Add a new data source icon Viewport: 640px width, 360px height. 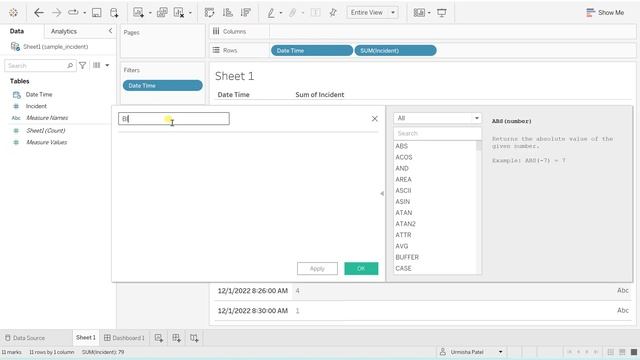(114, 13)
